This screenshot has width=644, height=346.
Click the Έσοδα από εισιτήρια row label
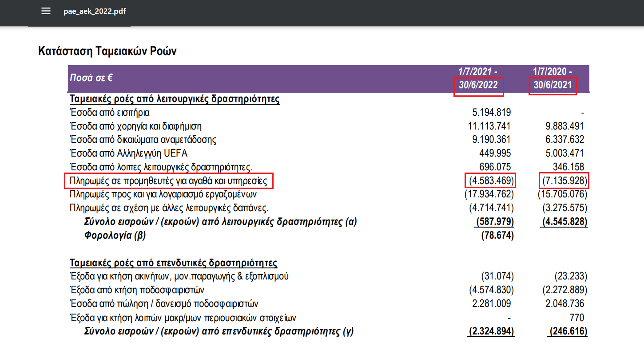click(x=110, y=112)
